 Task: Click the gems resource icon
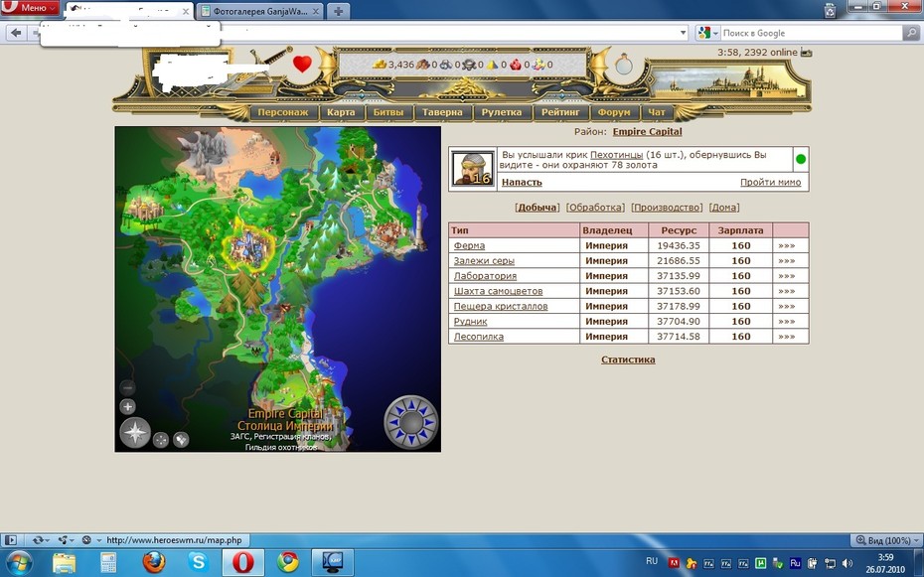pos(539,65)
